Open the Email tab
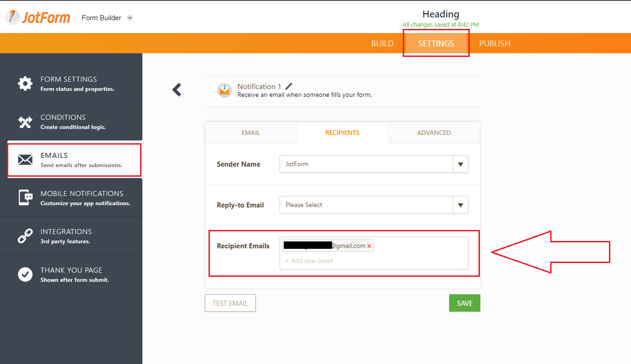The image size is (631, 364). point(251,133)
